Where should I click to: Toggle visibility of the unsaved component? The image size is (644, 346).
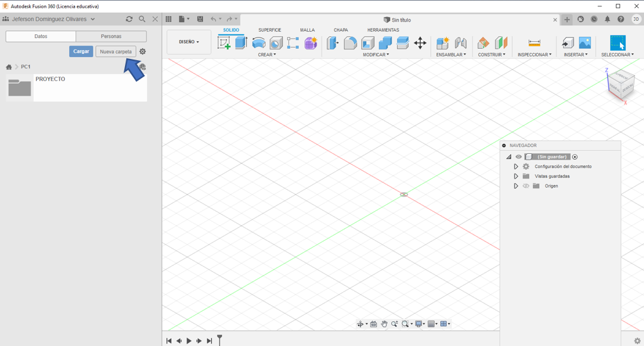tap(519, 157)
